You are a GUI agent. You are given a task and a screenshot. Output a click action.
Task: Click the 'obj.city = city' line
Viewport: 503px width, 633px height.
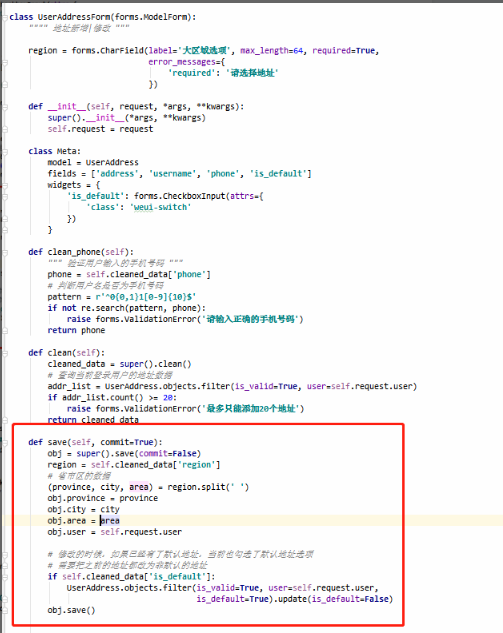point(83,509)
